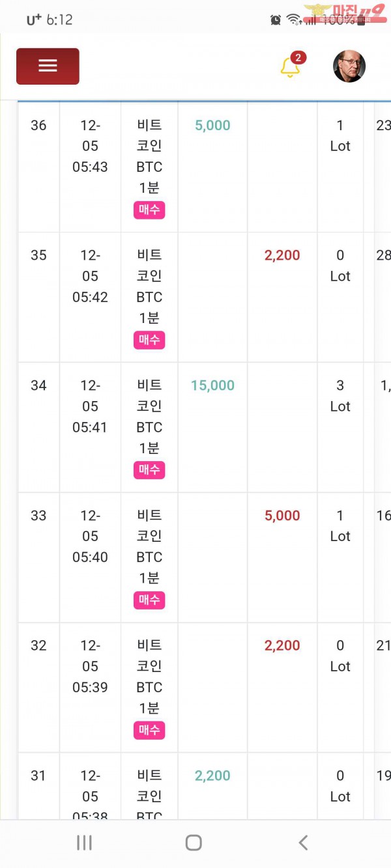Click the 매수 badge in row 34
The image size is (391, 868).
(x=149, y=469)
